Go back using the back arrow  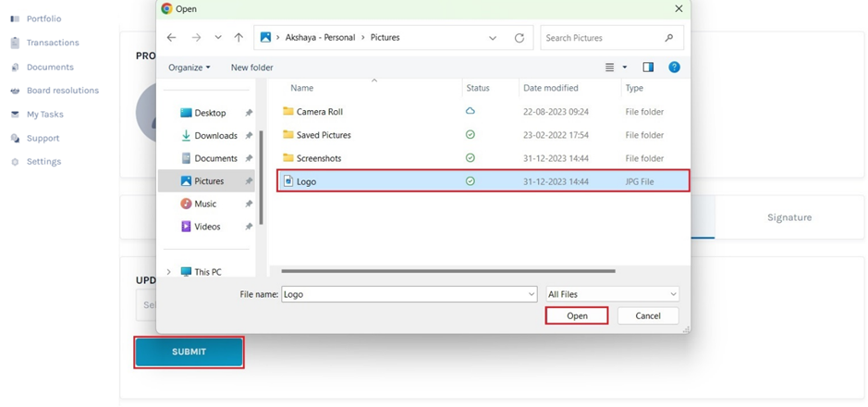[x=172, y=38]
